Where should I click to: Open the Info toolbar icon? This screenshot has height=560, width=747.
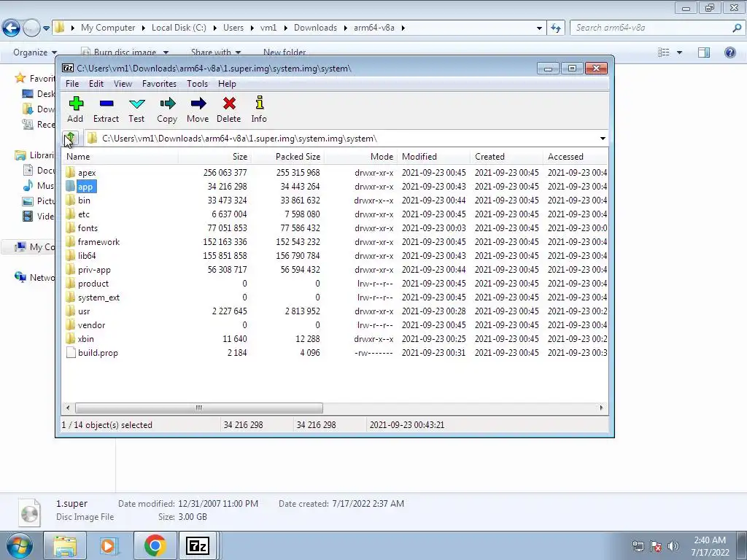(x=259, y=103)
